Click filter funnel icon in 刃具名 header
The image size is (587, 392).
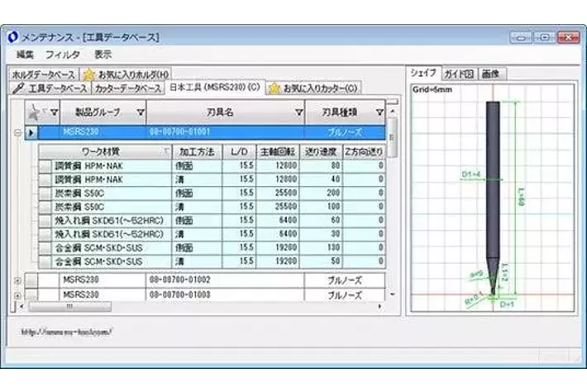298,112
